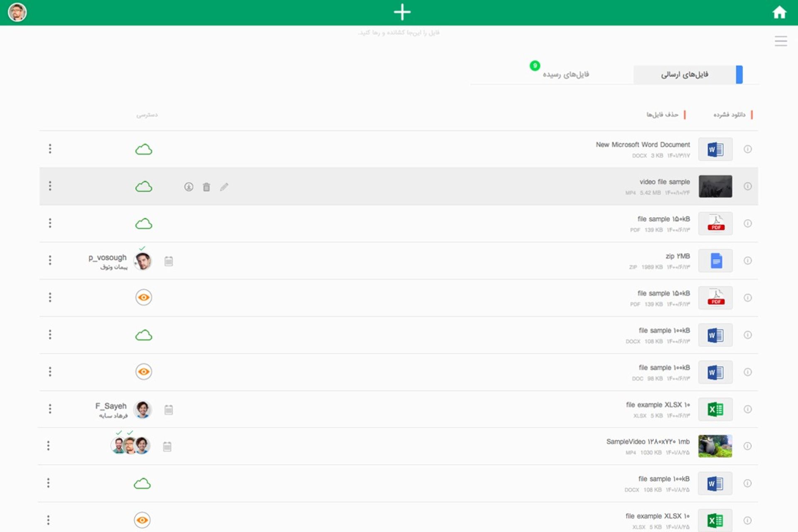Screen dimensions: 798x532
Task: Click the دانلود فشرده link
Action: (729, 115)
